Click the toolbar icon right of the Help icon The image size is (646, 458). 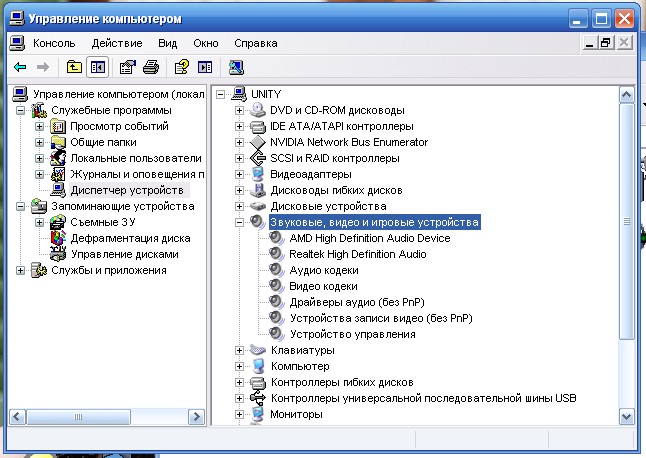205,67
